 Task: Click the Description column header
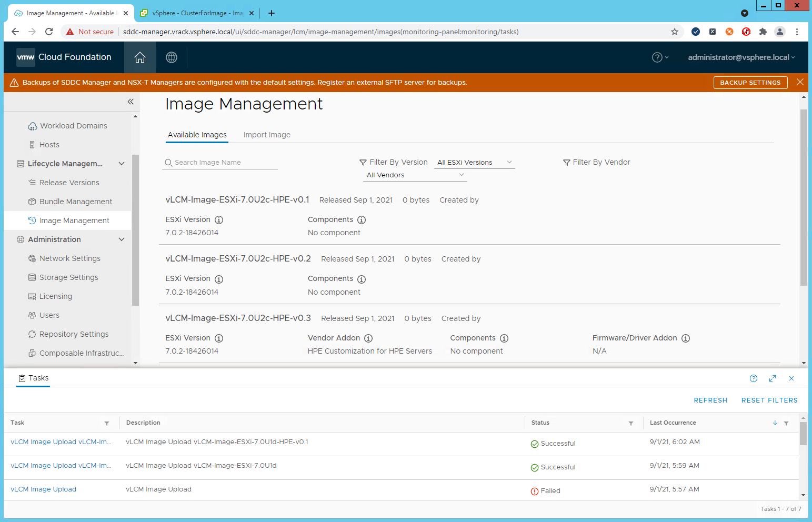click(x=143, y=423)
